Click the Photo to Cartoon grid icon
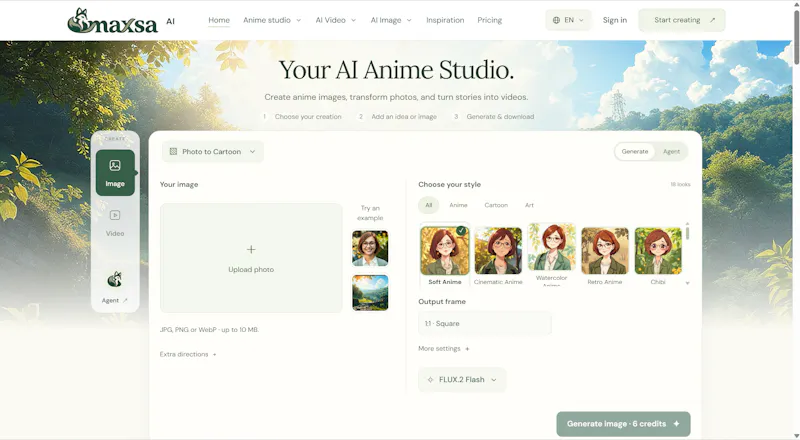This screenshot has width=800, height=440. coord(173,152)
